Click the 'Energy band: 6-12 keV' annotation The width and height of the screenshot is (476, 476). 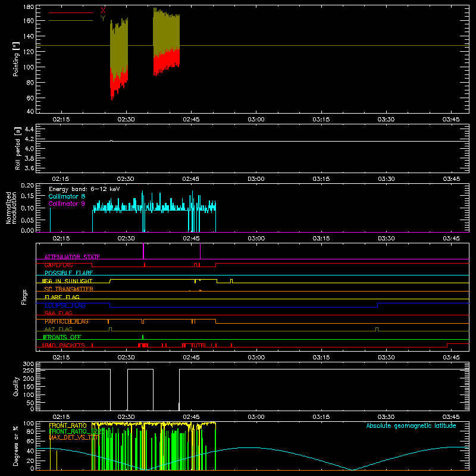pyautogui.click(x=84, y=189)
